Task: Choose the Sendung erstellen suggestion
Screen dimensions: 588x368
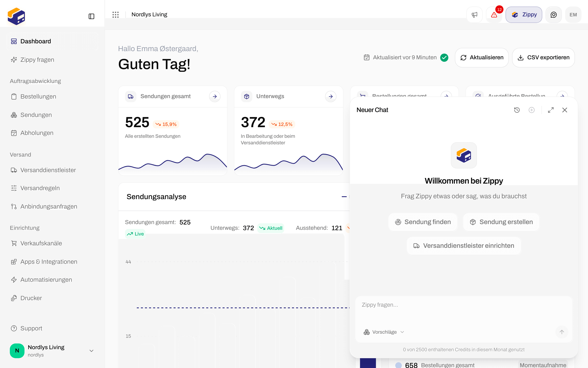Action: click(x=501, y=222)
